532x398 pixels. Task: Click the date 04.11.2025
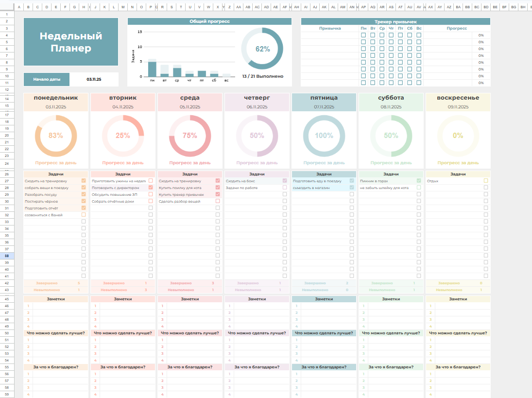click(x=123, y=107)
